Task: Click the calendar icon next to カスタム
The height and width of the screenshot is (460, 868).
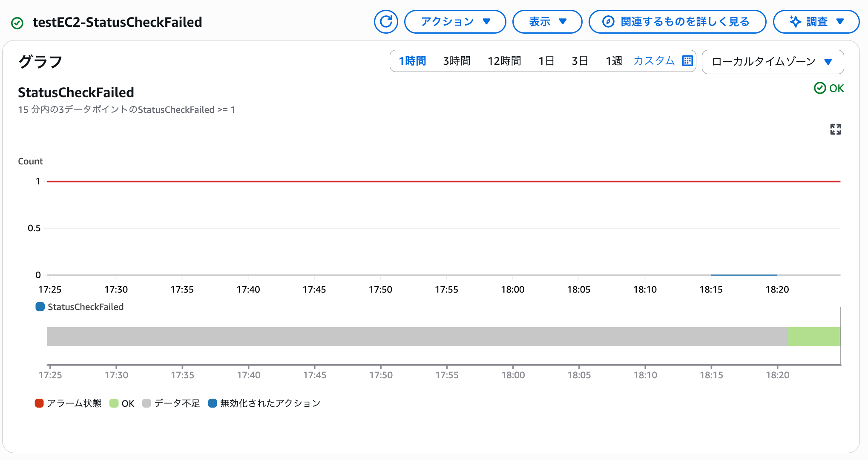Action: pos(687,61)
